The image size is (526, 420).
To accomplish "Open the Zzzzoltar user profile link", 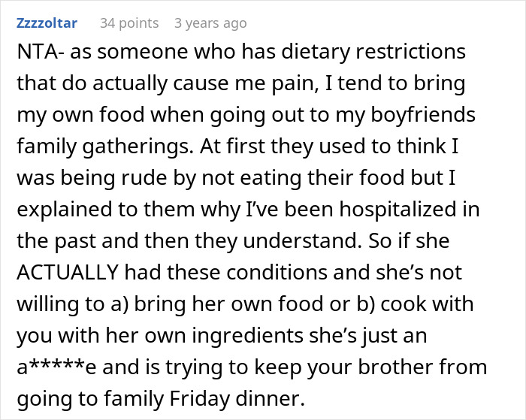I will coord(46,23).
